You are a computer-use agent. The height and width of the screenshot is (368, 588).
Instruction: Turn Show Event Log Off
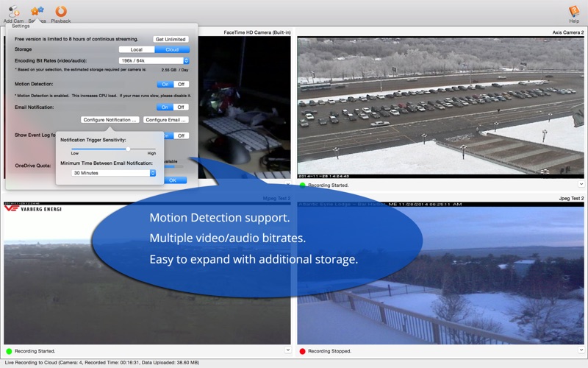click(x=181, y=135)
